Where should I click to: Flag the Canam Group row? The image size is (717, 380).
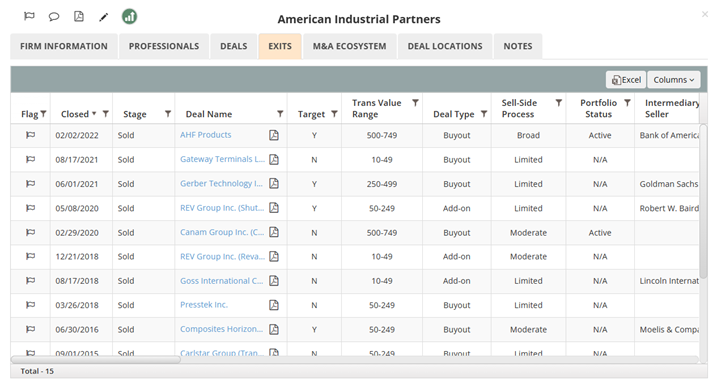point(30,232)
